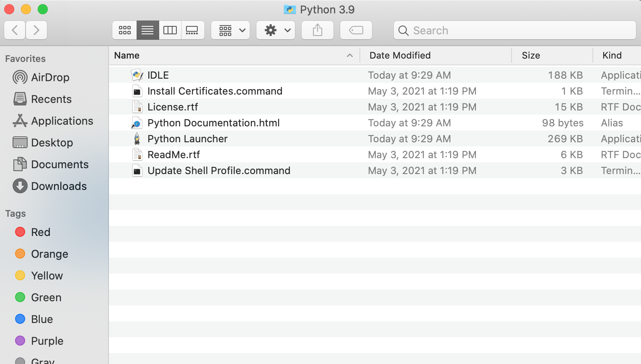Open Recents in the sidebar
This screenshot has height=364, width=641.
point(43,99)
